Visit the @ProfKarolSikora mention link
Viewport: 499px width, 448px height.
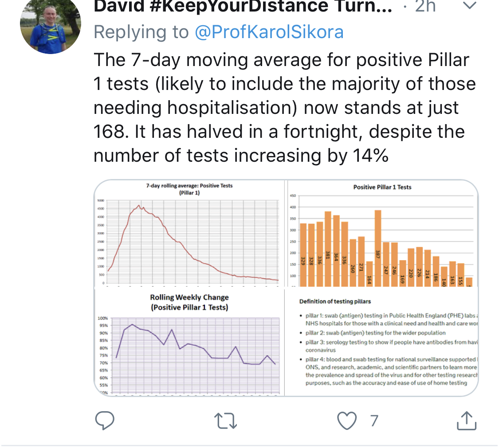coord(269,32)
